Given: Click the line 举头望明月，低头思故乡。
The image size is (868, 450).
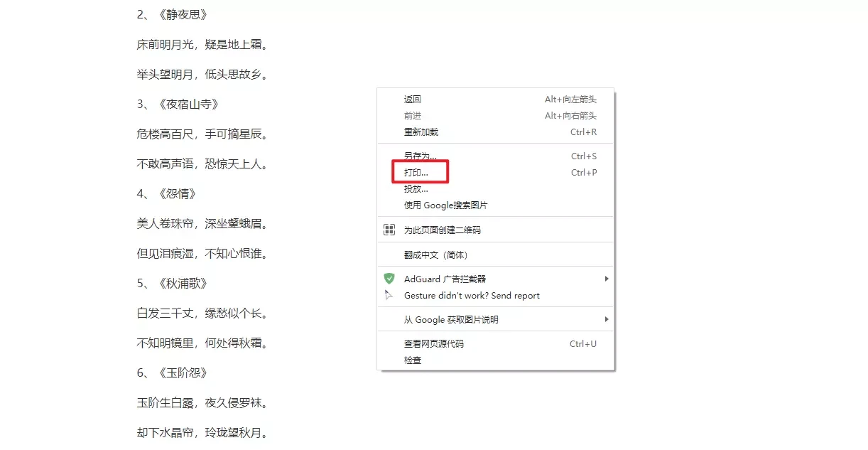Looking at the screenshot, I should click(204, 74).
